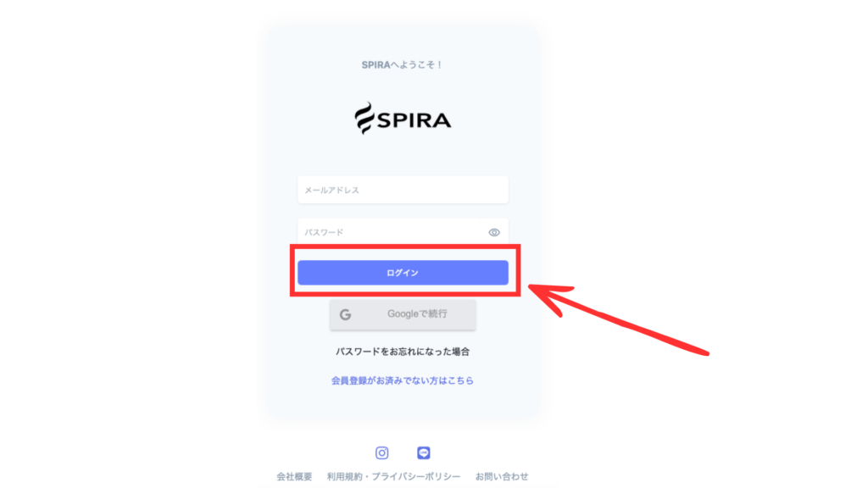Open SPIRA's LINE chat icon

[x=424, y=452]
